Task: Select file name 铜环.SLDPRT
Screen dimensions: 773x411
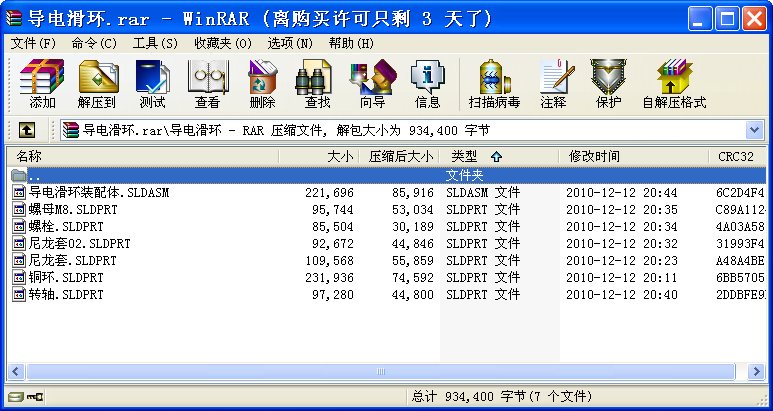Action: tap(66, 277)
